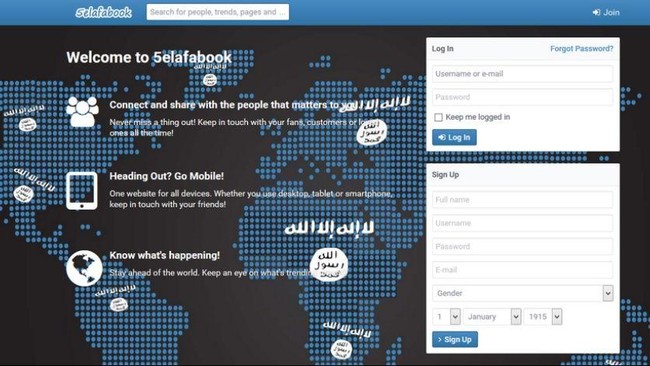Viewport: 650px width, 366px height.
Task: Open the birth day dropdown showing 1
Action: point(446,317)
